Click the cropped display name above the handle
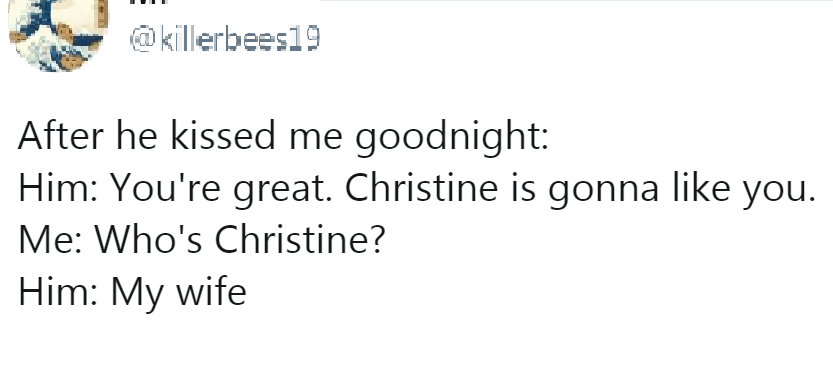Screen dimensions: 833x385 [148, 2]
